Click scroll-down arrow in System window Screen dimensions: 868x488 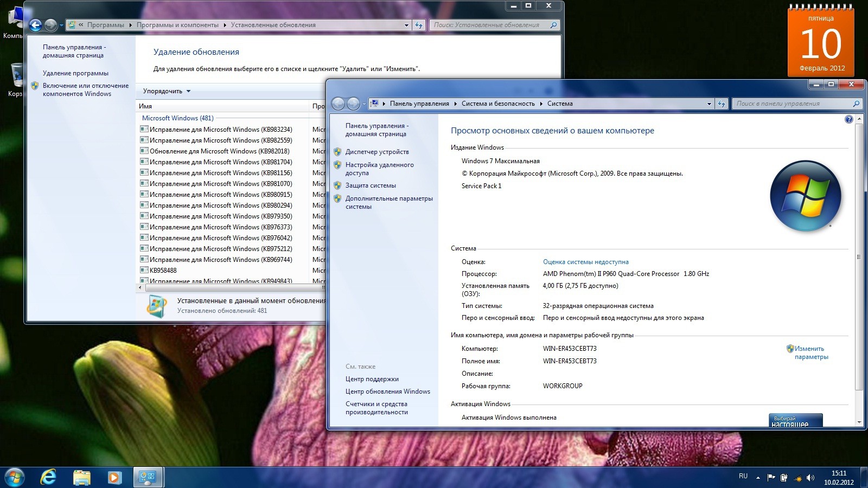859,422
